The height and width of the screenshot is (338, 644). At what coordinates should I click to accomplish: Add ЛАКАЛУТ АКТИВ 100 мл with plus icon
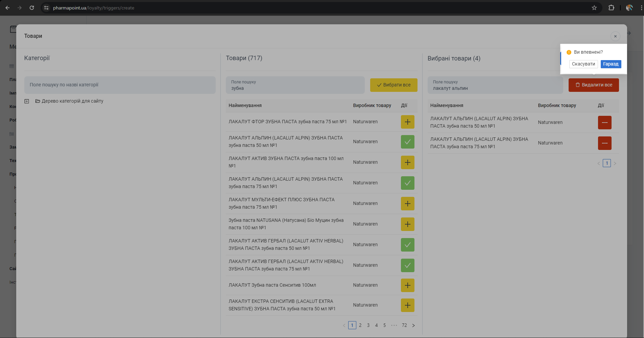(x=407, y=162)
